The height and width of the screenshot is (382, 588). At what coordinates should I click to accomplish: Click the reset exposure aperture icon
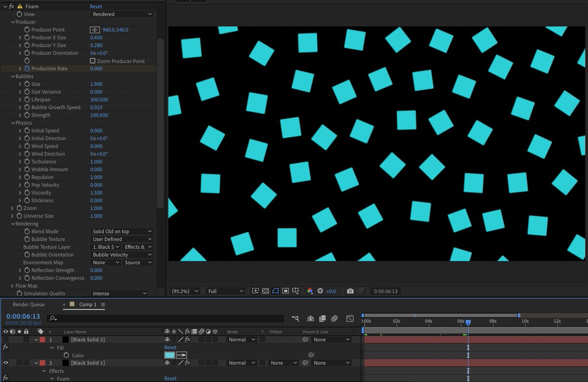[320, 291]
